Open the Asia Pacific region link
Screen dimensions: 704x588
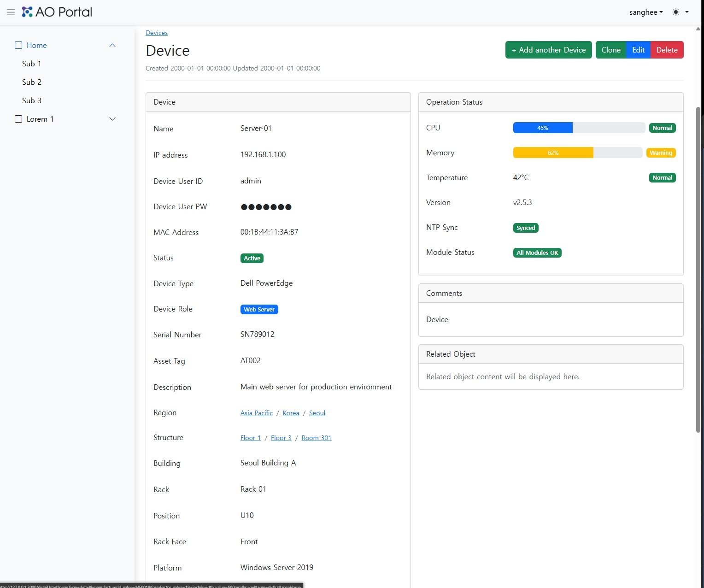pos(257,413)
